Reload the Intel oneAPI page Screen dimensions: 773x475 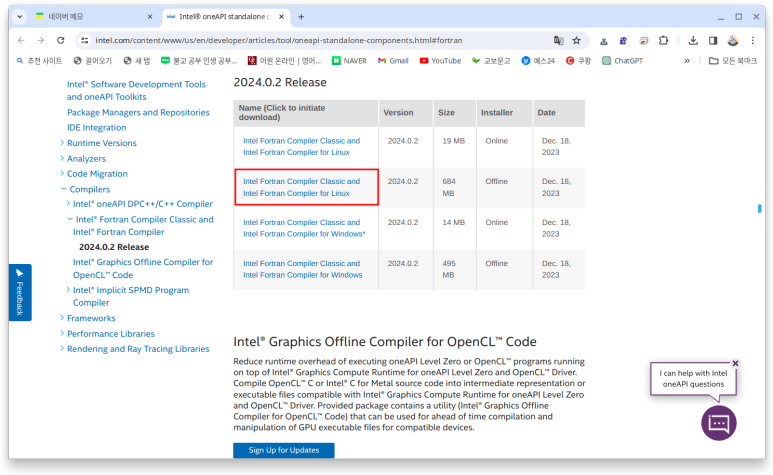60,40
